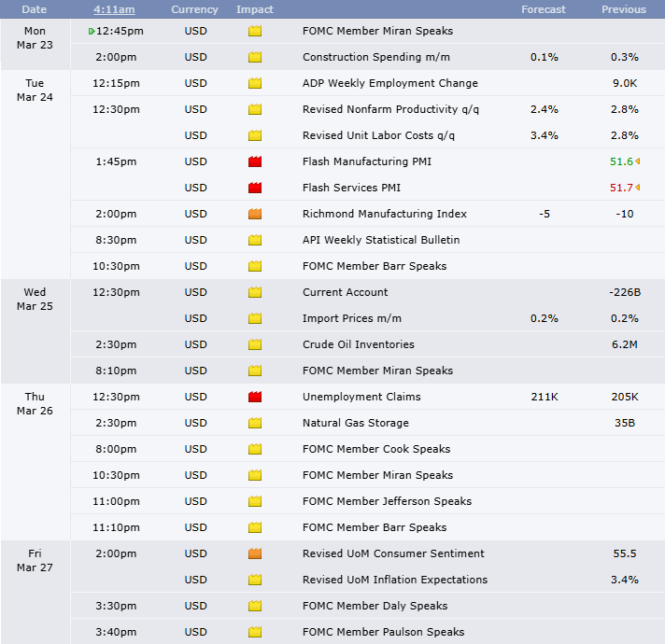Open Current Account event
Image resolution: width=665 pixels, height=644 pixels.
point(346,292)
